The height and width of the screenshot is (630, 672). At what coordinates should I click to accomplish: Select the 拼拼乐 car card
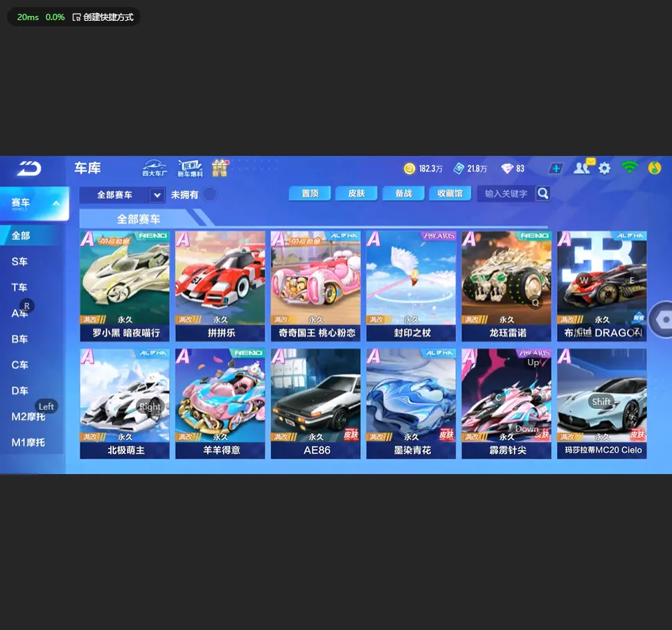point(220,286)
